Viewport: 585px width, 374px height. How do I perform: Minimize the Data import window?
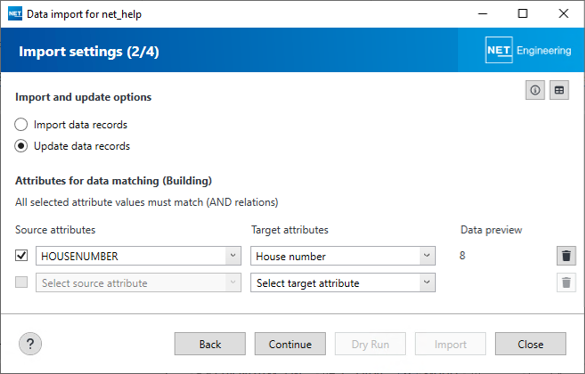click(x=483, y=14)
